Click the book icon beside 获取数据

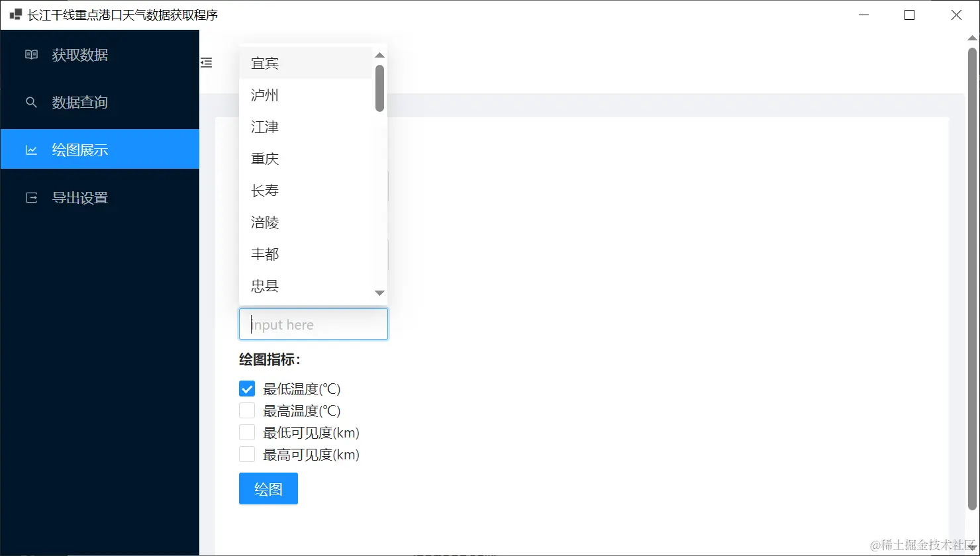pyautogui.click(x=31, y=55)
